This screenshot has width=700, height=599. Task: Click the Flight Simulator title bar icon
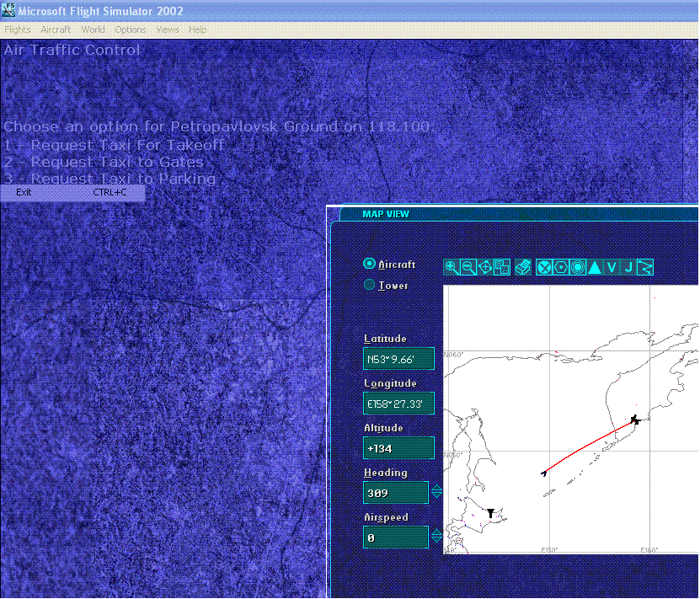(8, 10)
